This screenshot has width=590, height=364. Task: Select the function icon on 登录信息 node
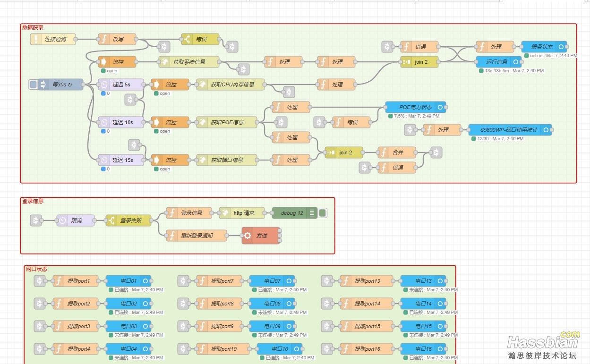(172, 213)
